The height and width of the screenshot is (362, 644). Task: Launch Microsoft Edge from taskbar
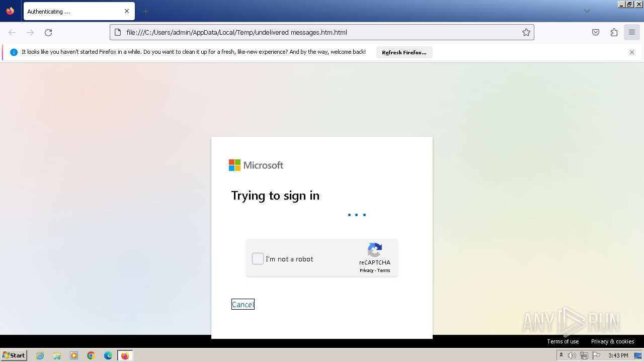click(108, 355)
